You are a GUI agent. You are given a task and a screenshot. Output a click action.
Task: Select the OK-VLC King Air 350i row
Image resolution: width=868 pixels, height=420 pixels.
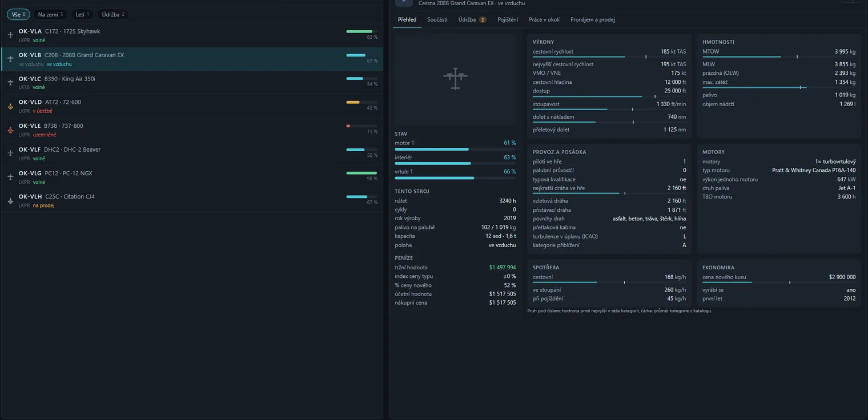tap(192, 83)
